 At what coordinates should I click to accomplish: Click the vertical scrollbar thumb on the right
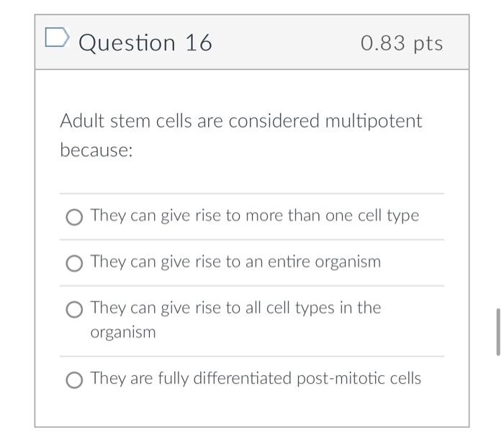pos(497,332)
